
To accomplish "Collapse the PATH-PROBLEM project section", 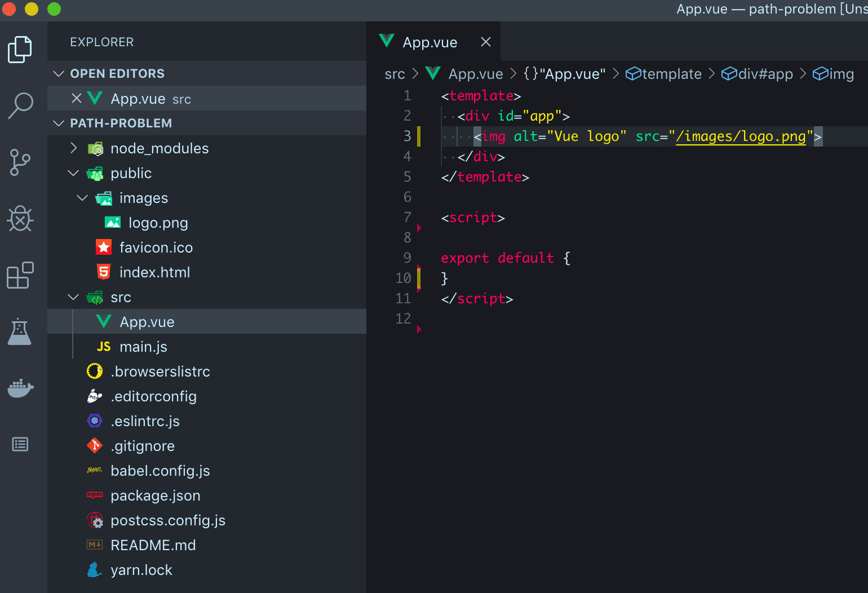I will (59, 123).
